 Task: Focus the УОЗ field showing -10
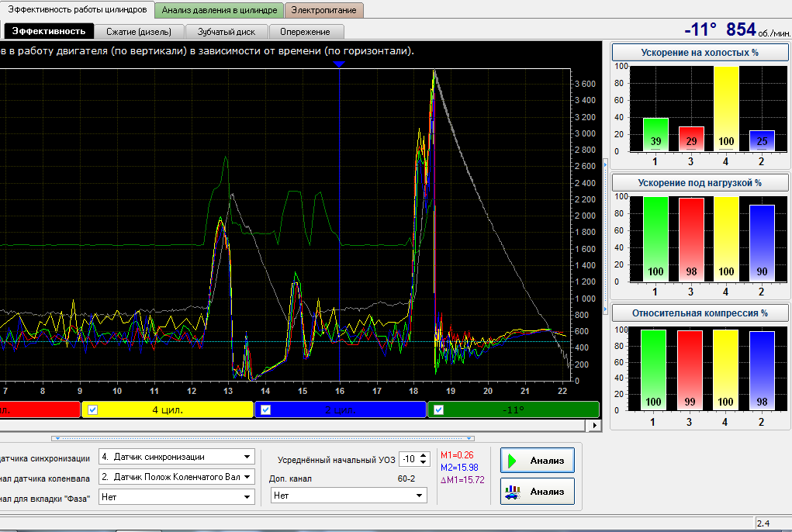pos(409,459)
